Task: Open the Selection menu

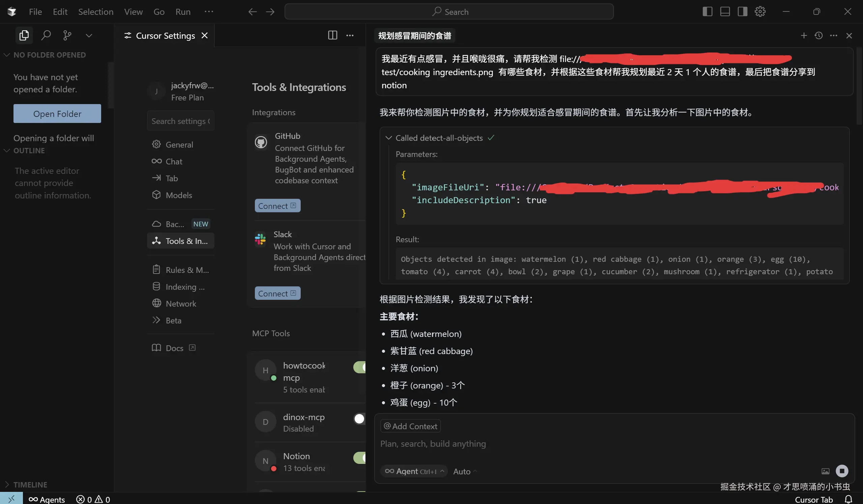Action: [95, 12]
